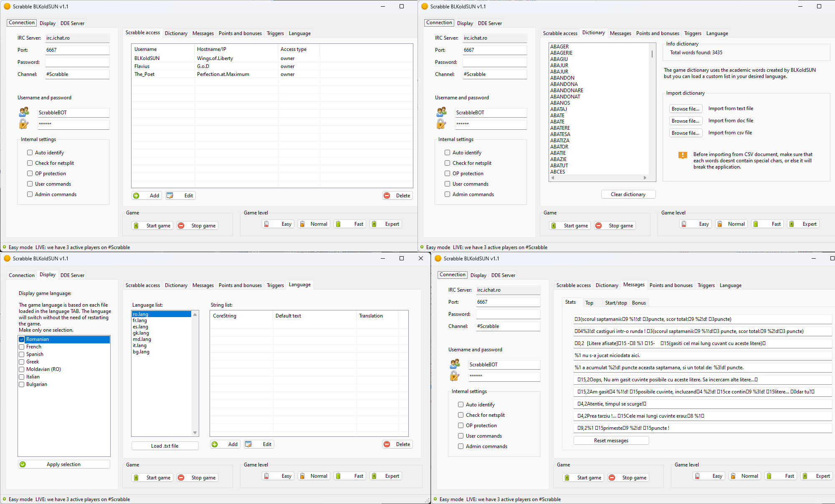Click Port field in Scrabble access window
This screenshot has height=504, width=835.
click(77, 50)
